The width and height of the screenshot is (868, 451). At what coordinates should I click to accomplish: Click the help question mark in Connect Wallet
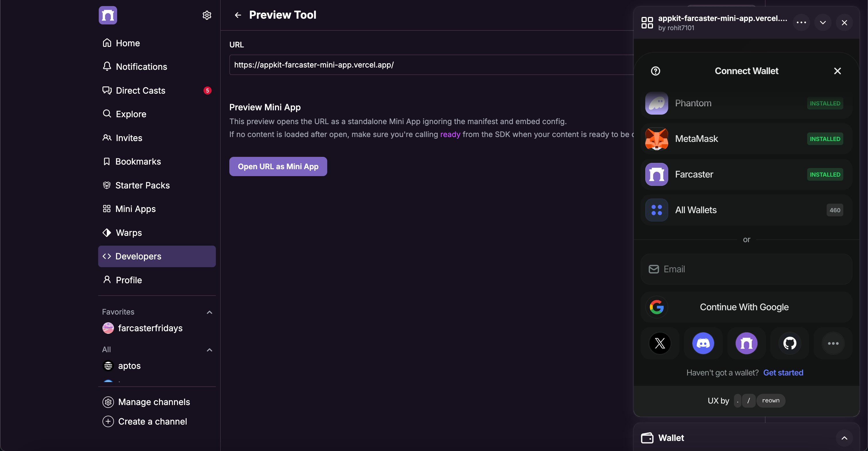point(655,71)
